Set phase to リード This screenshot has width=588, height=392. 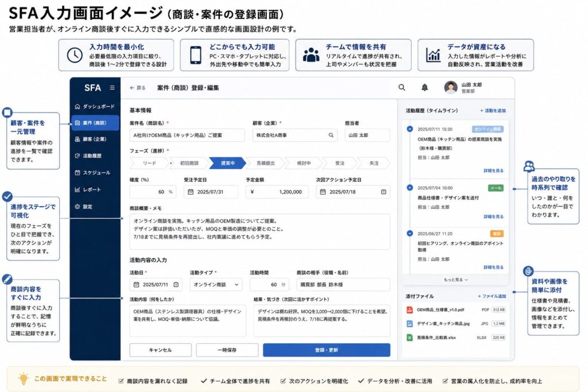[x=149, y=163]
